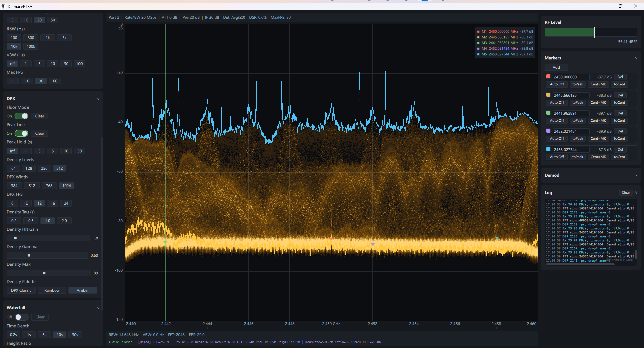Click the 2450.000000 marker frequency field
The image size is (644, 348).
(571, 77)
